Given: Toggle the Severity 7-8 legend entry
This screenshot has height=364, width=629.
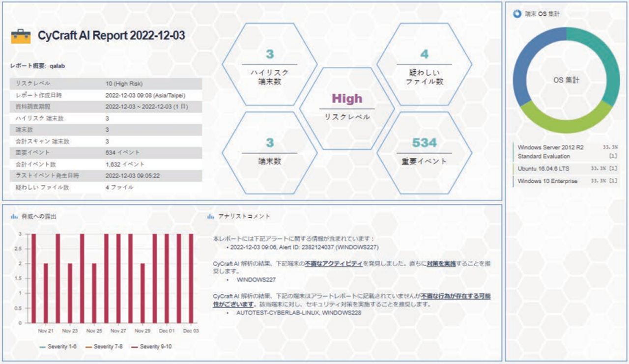Looking at the screenshot, I should pyautogui.click(x=104, y=347).
